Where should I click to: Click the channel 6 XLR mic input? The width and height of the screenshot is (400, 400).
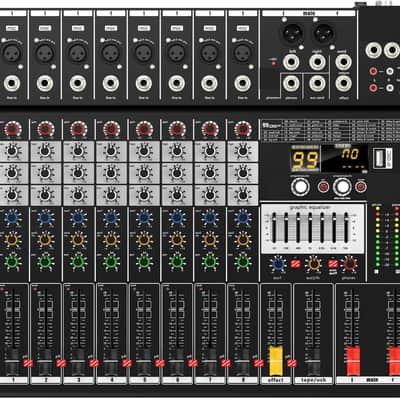[177, 53]
